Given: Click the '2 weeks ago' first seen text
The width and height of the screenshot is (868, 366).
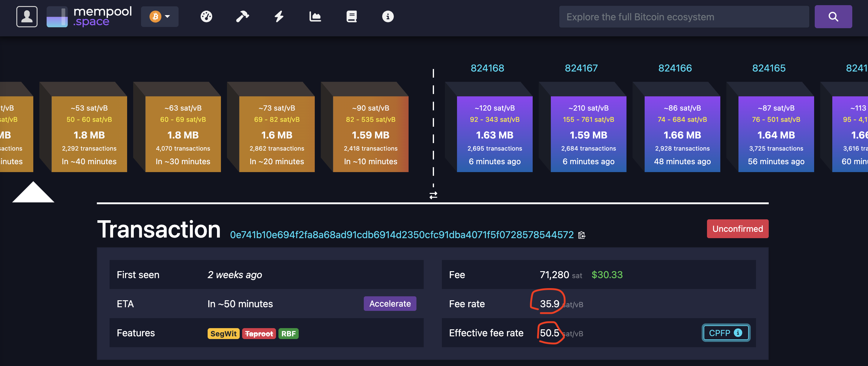Looking at the screenshot, I should (235, 275).
